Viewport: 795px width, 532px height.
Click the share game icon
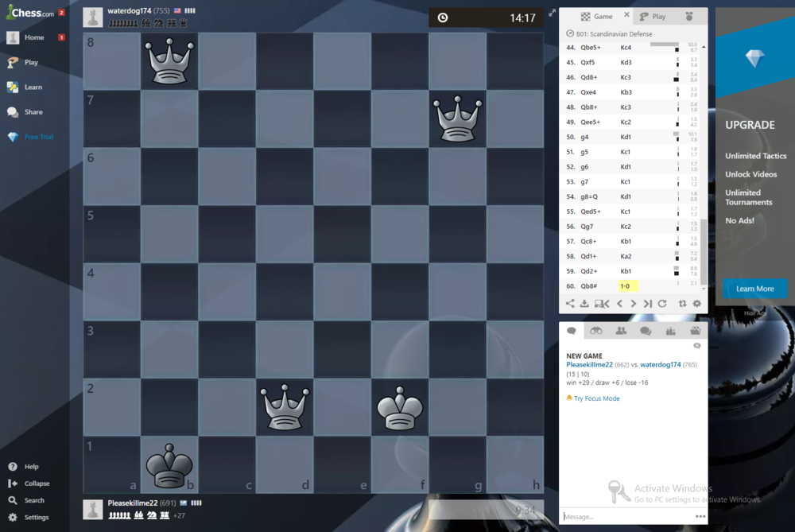[x=570, y=304]
